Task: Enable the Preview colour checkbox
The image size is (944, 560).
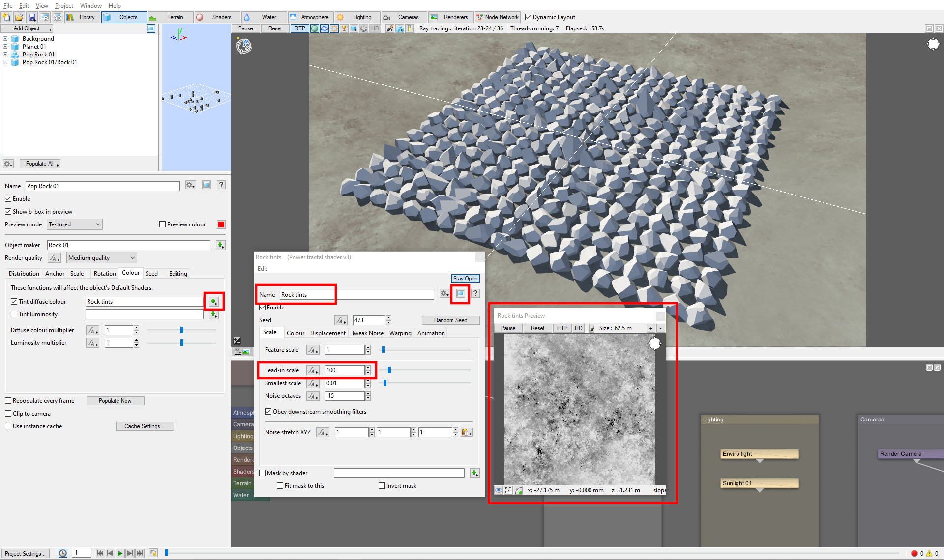Action: coord(163,224)
